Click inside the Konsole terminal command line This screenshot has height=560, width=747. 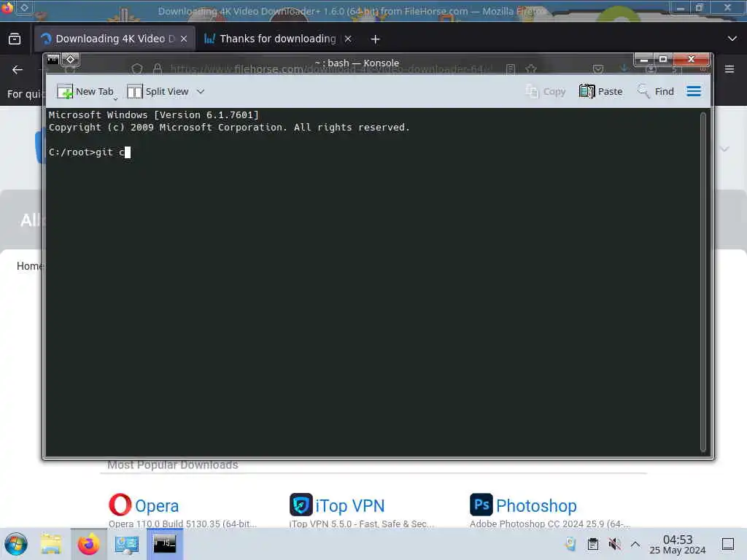[x=89, y=152]
